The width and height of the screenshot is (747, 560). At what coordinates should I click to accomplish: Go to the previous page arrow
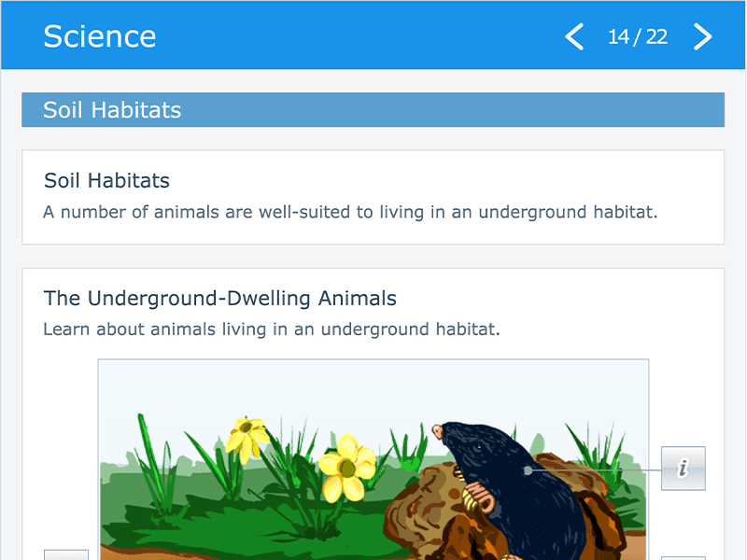pyautogui.click(x=574, y=36)
